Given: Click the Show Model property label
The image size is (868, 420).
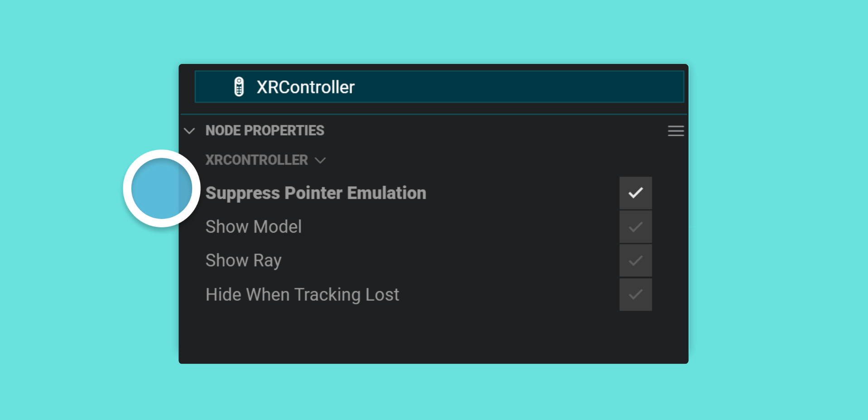Looking at the screenshot, I should [253, 227].
